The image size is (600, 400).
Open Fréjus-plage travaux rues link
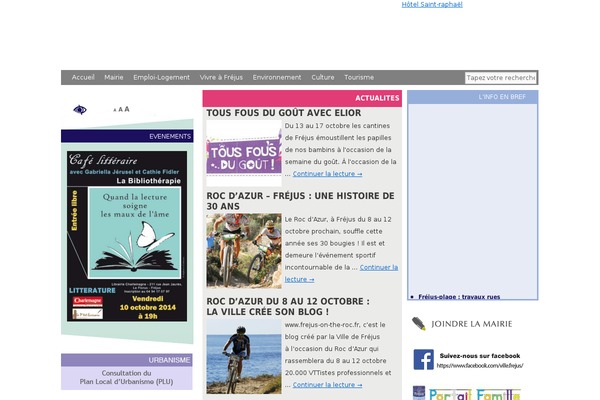click(459, 297)
